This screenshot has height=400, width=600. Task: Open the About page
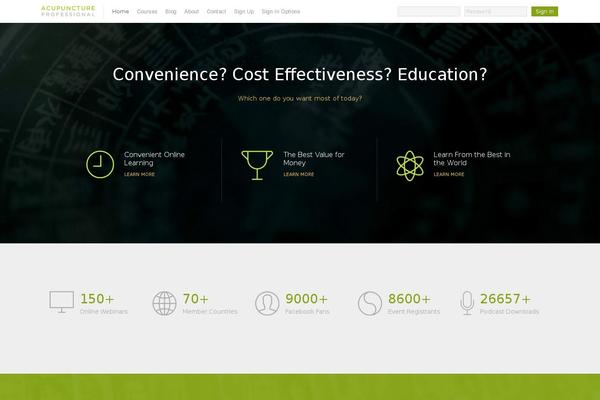[x=191, y=11]
